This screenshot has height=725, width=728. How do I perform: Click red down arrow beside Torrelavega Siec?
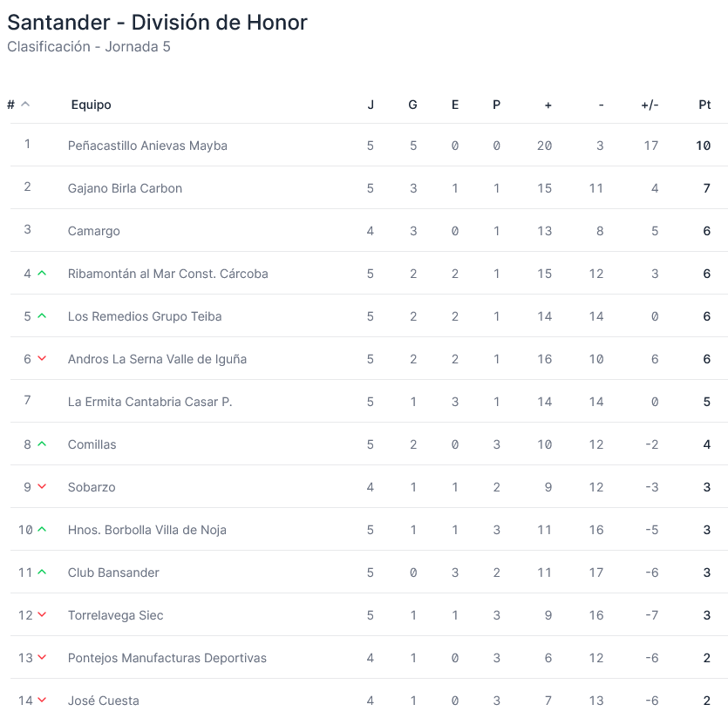(x=42, y=615)
